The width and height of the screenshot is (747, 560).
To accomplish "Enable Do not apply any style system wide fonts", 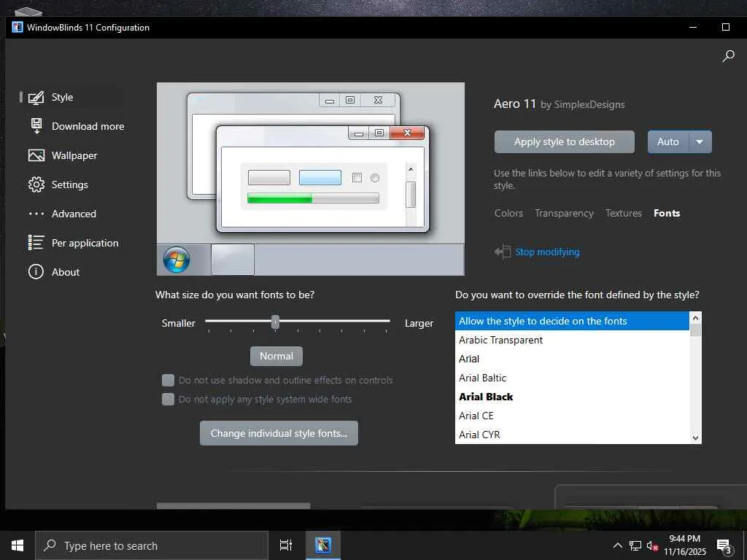I will tap(169, 399).
